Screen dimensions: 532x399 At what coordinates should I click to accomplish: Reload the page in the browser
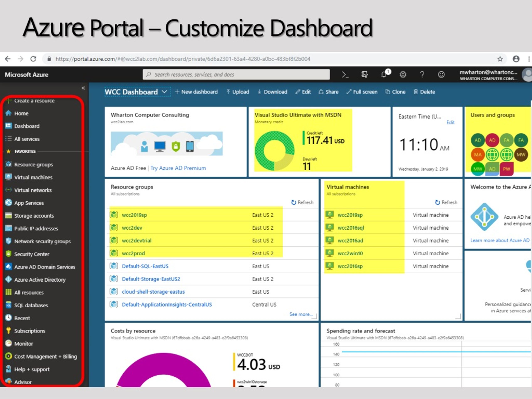33,59
